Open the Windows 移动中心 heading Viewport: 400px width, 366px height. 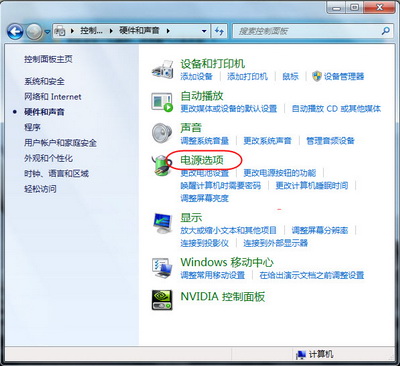(x=227, y=262)
